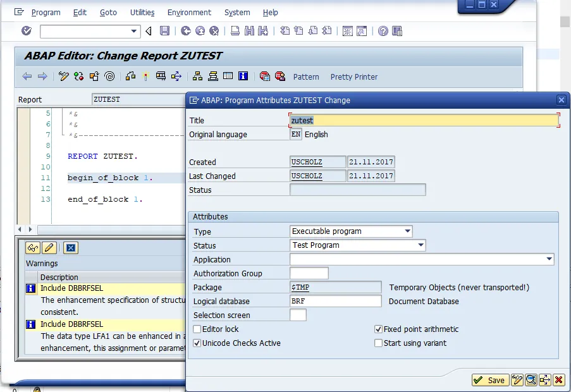Image resolution: width=571 pixels, height=392 pixels.
Task: Click the Customize Local Layout icon
Action: (397, 31)
